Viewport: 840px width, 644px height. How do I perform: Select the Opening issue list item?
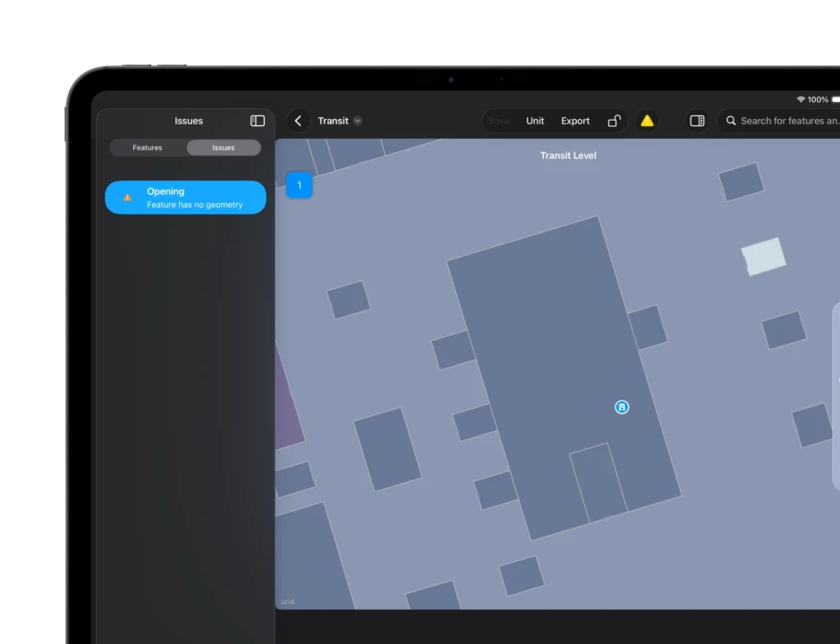tap(185, 198)
